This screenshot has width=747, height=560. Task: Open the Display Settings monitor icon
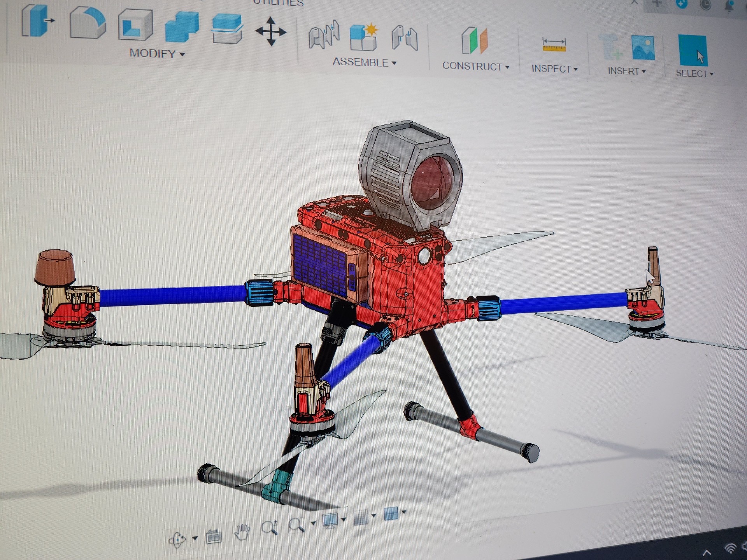[x=330, y=521]
